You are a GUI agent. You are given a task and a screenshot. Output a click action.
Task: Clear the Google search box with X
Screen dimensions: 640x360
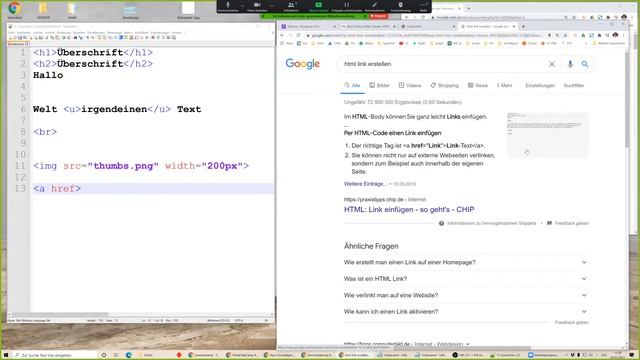[x=551, y=64]
